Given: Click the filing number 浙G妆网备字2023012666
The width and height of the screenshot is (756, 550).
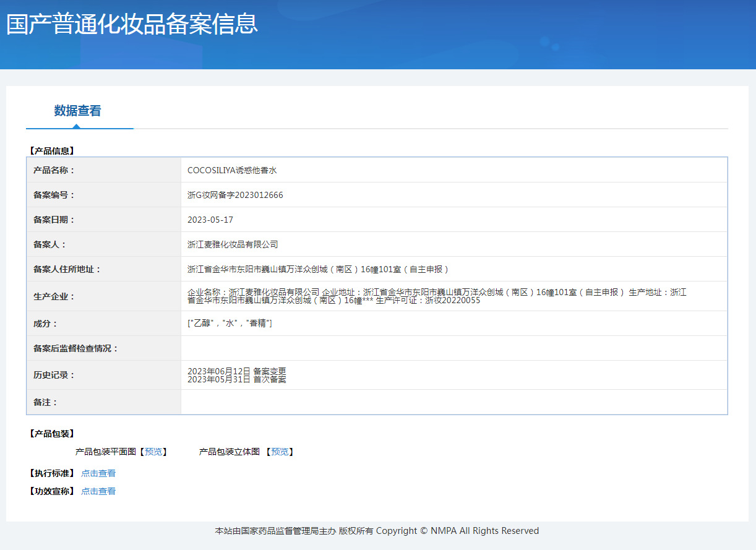Looking at the screenshot, I should (235, 195).
